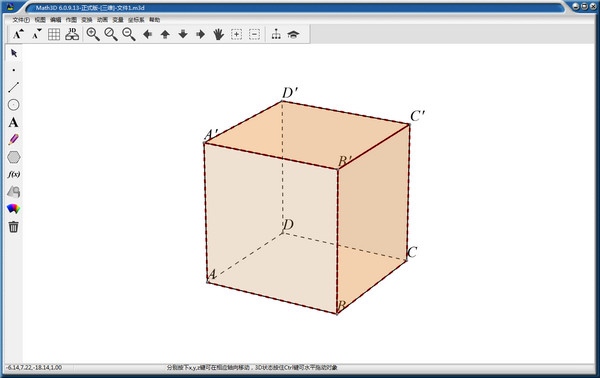The height and width of the screenshot is (378, 600).
Task: Click vertex label A' on the cube
Action: pos(211,134)
